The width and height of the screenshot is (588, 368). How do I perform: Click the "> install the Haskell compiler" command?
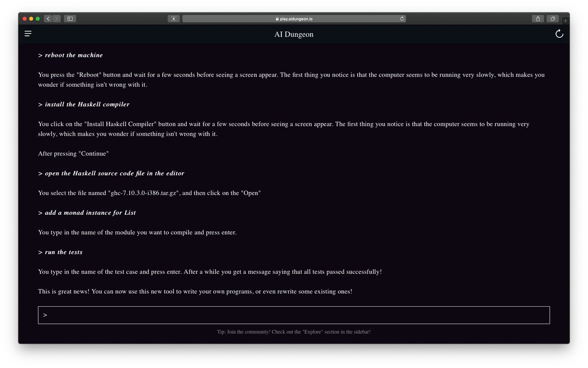point(84,104)
